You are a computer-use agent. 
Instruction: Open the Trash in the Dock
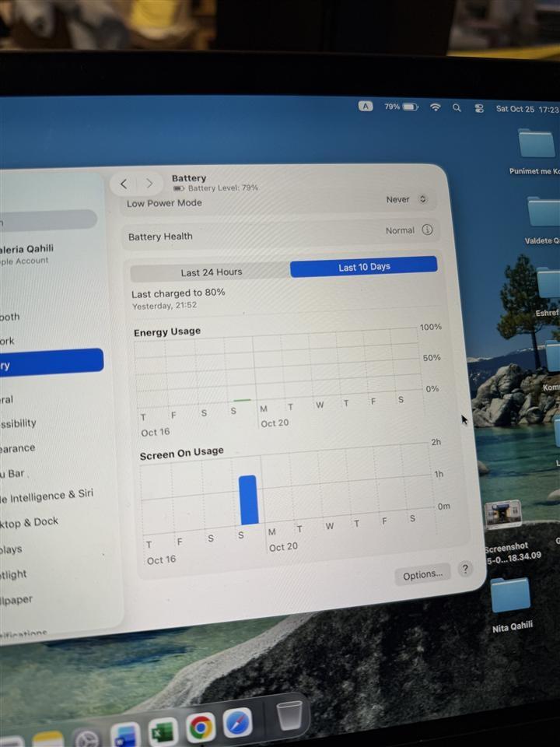(289, 714)
